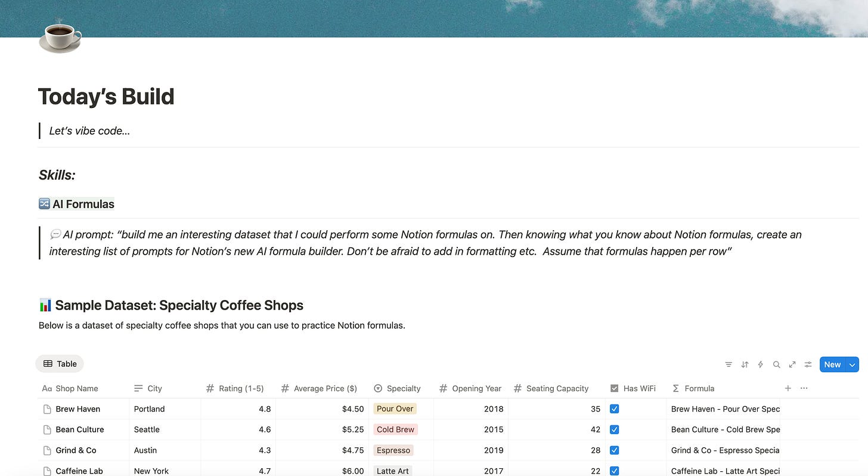Image resolution: width=868 pixels, height=476 pixels.
Task: Click the Brew Haven formula result cell
Action: (x=723, y=409)
